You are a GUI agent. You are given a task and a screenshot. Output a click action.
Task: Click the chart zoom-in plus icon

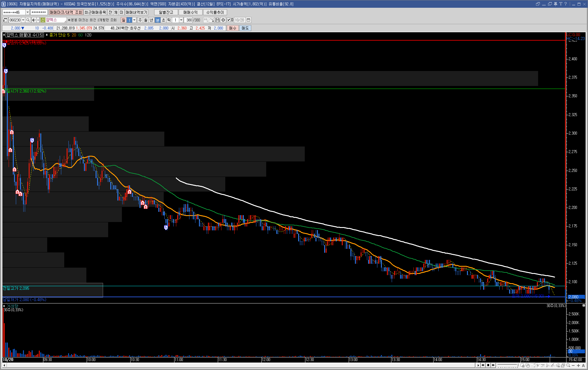coord(578,366)
